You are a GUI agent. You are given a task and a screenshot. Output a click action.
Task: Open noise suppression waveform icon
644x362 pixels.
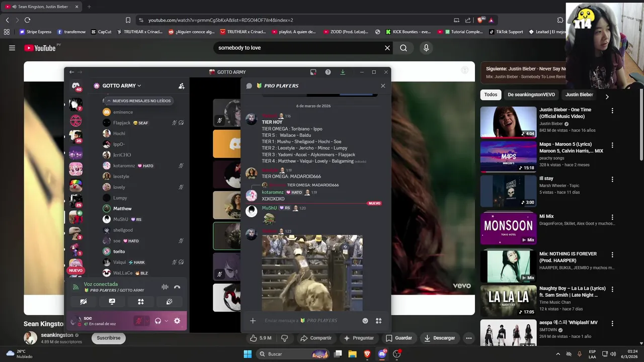pos(165,287)
